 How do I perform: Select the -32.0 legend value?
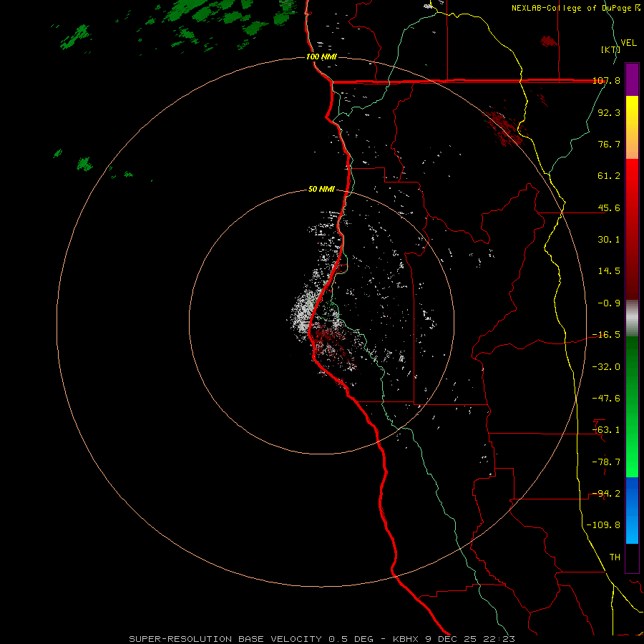pyautogui.click(x=606, y=367)
